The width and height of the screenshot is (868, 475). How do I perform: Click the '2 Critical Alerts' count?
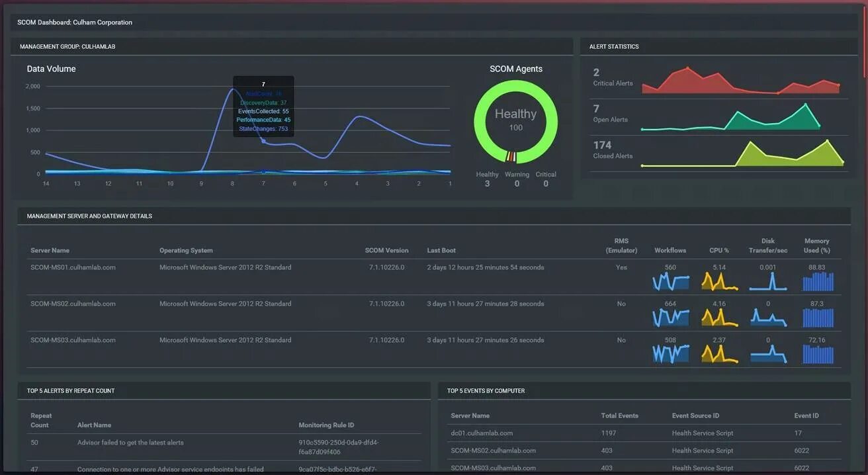(596, 73)
